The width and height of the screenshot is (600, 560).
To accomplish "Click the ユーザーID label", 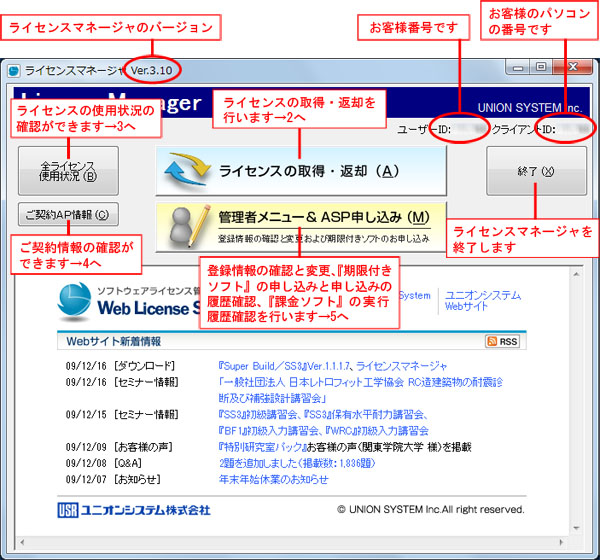I will pyautogui.click(x=424, y=129).
